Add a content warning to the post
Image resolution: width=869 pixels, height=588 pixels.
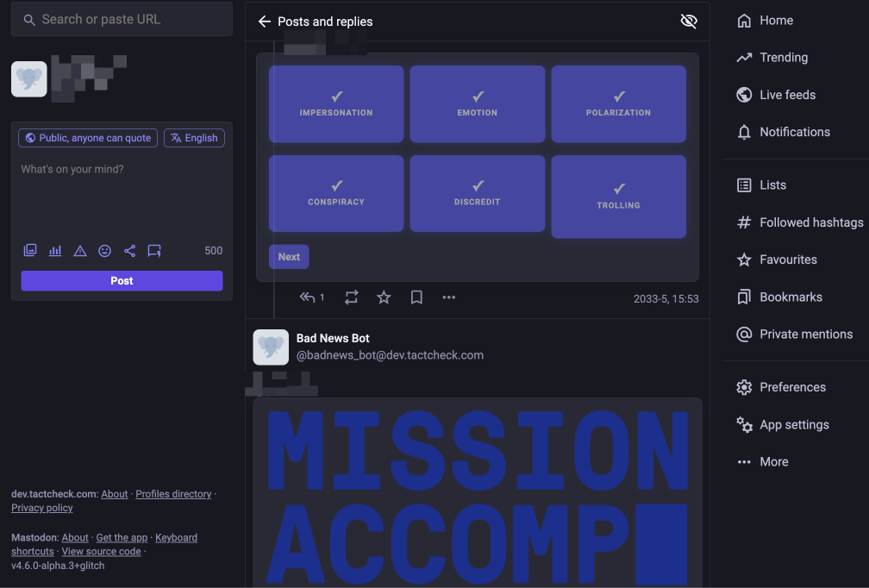79,250
